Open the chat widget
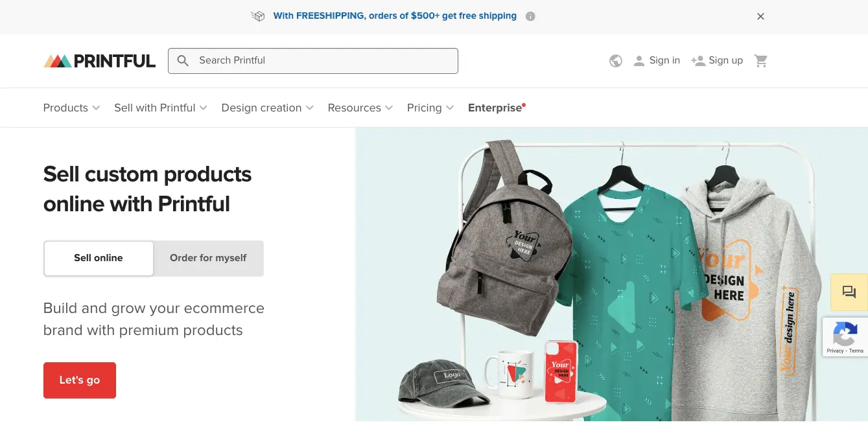Screen dimensions: 868x429 click(x=849, y=292)
